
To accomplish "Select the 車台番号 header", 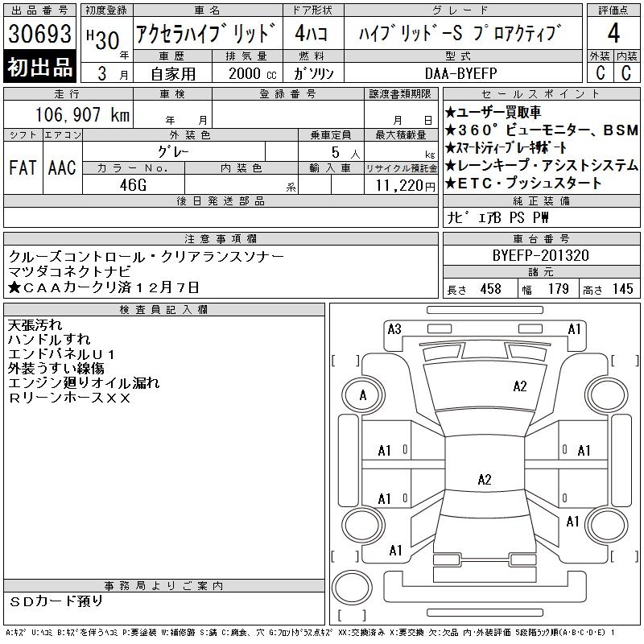I will [541, 238].
